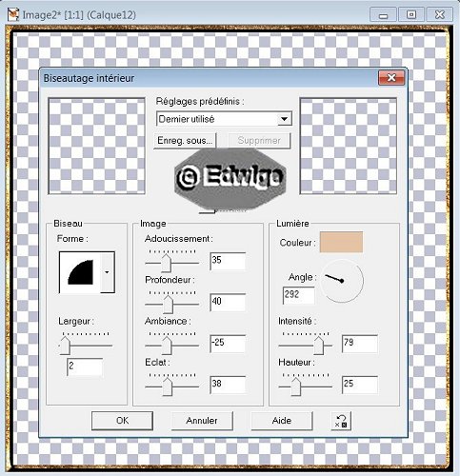
Task: Click the Annuler button
Action: point(202,421)
